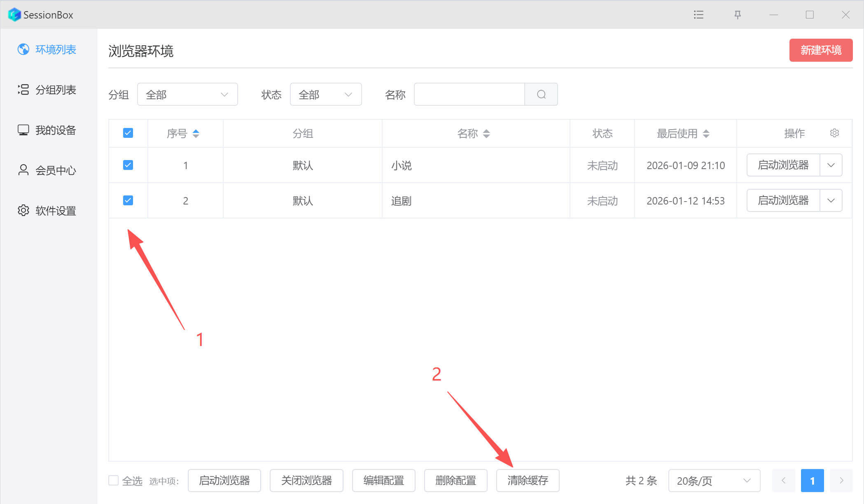Uncheck the header select-all checkbox
The width and height of the screenshot is (864, 504).
click(128, 133)
